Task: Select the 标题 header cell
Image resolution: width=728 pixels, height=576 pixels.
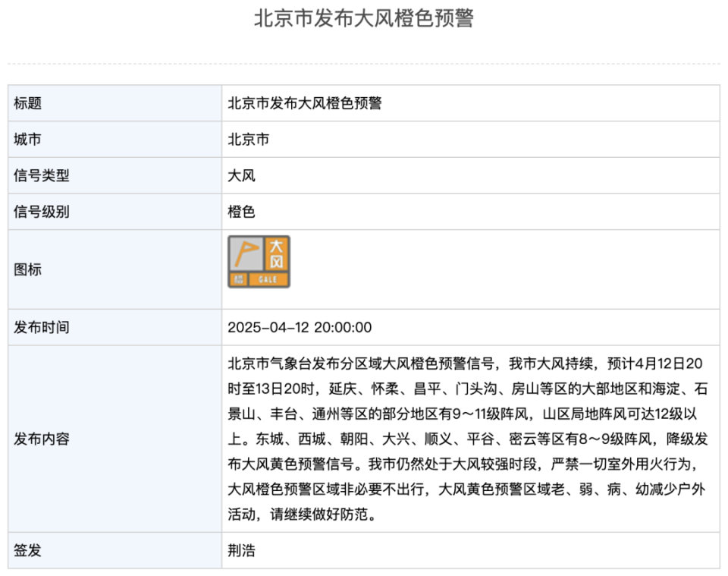Action: pyautogui.click(x=25, y=103)
